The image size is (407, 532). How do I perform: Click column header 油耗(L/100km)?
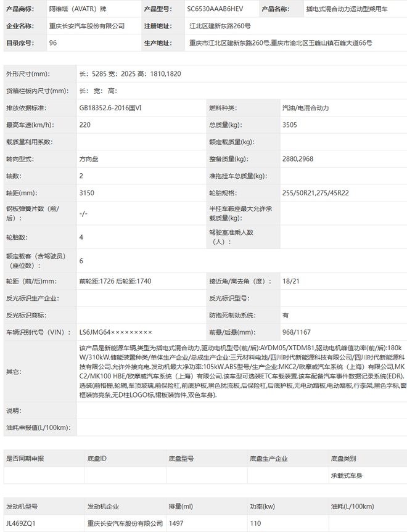[x=352, y=507]
